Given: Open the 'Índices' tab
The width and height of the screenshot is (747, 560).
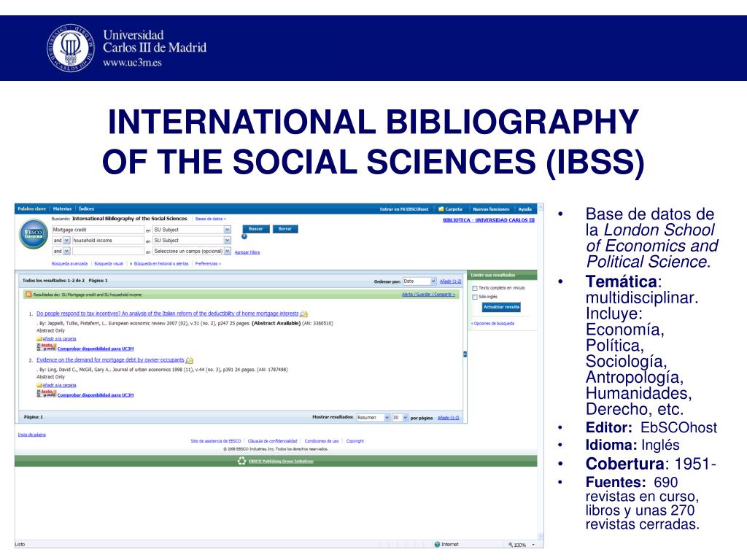Looking at the screenshot, I should [x=86, y=209].
